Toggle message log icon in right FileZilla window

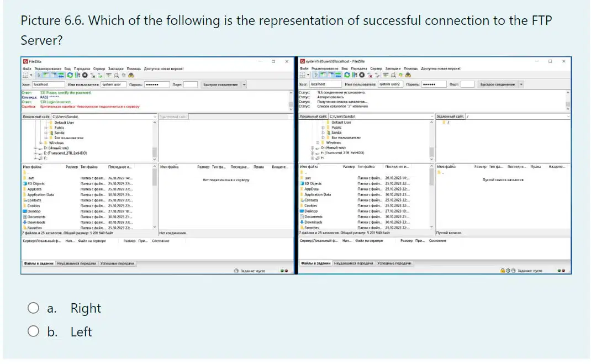(316, 75)
